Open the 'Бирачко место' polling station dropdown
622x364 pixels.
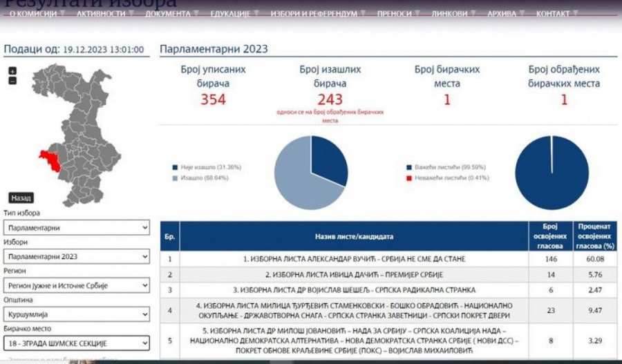pyautogui.click(x=76, y=343)
